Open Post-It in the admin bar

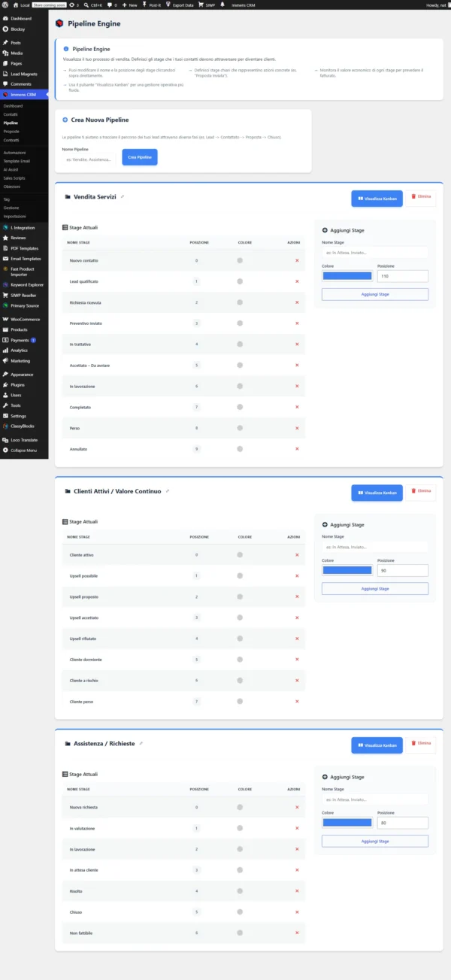click(x=153, y=5)
